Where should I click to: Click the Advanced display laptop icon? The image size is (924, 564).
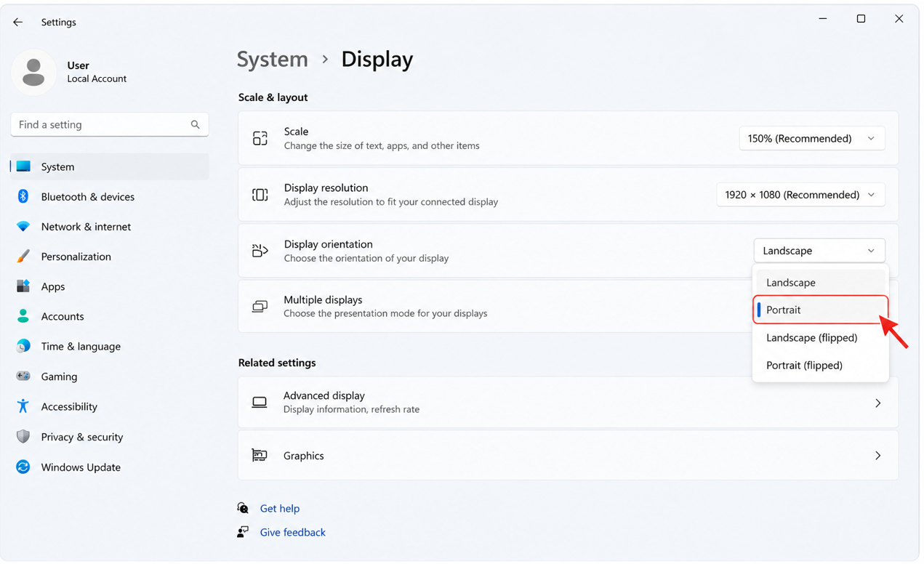tap(260, 403)
